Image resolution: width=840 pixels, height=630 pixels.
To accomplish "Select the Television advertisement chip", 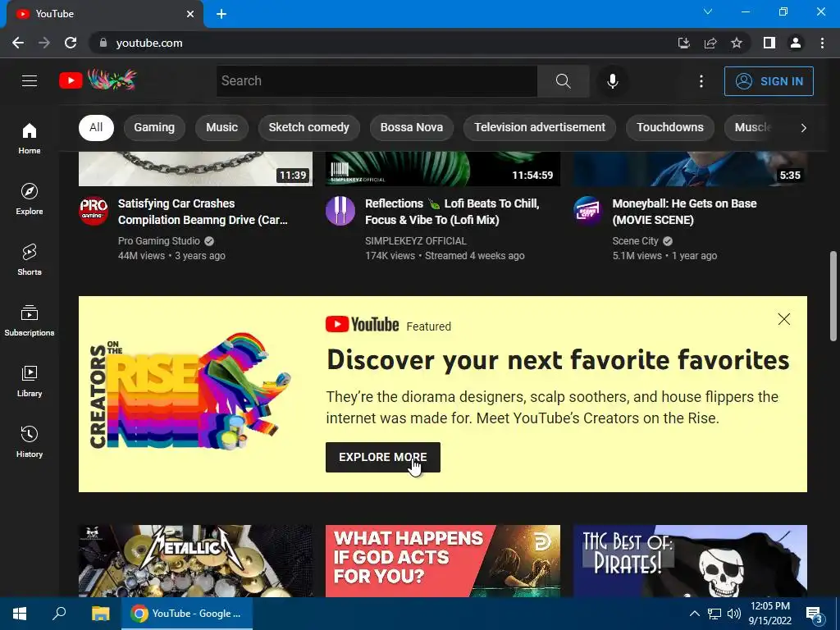I will pos(540,127).
